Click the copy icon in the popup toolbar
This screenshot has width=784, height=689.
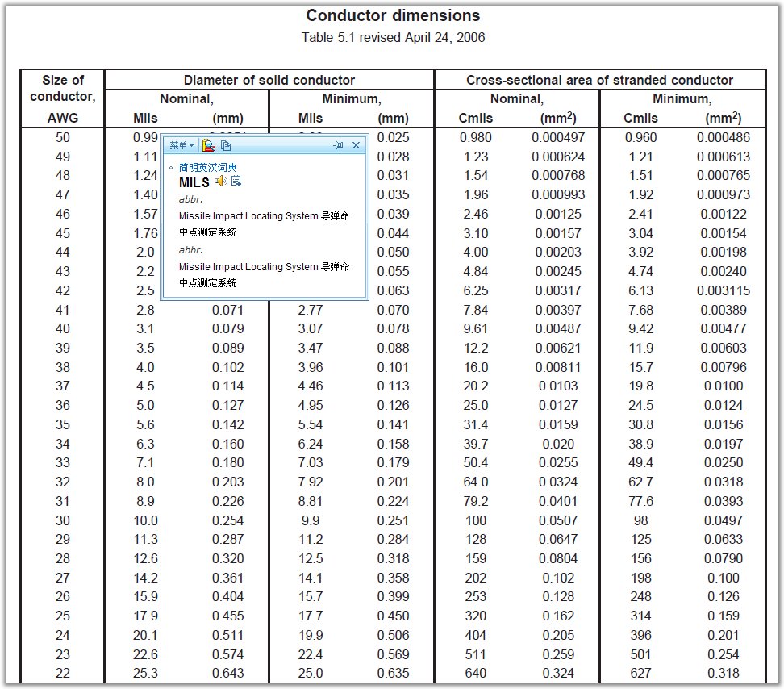pyautogui.click(x=226, y=145)
